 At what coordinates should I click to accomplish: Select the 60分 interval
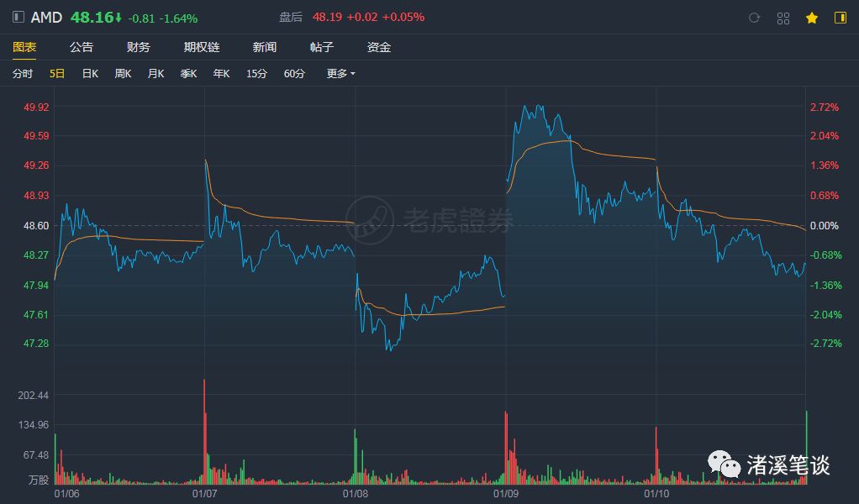294,74
